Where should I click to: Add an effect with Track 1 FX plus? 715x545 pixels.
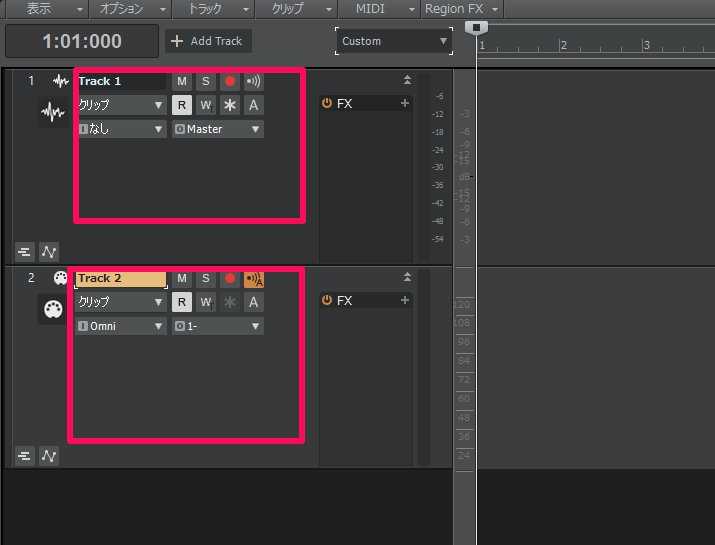click(405, 104)
